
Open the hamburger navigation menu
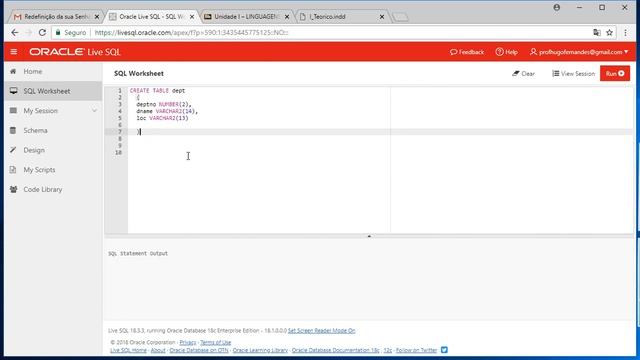click(x=13, y=52)
